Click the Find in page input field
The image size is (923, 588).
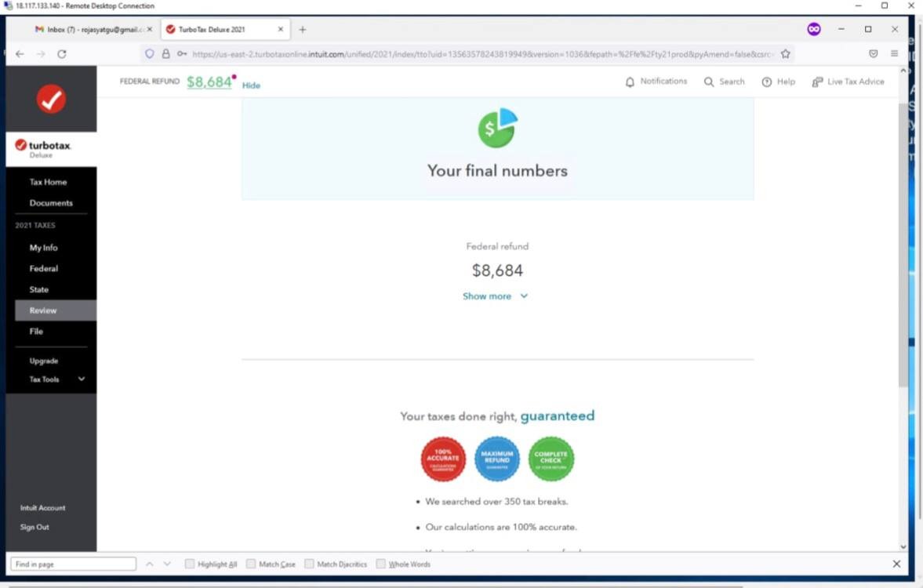[x=73, y=564]
